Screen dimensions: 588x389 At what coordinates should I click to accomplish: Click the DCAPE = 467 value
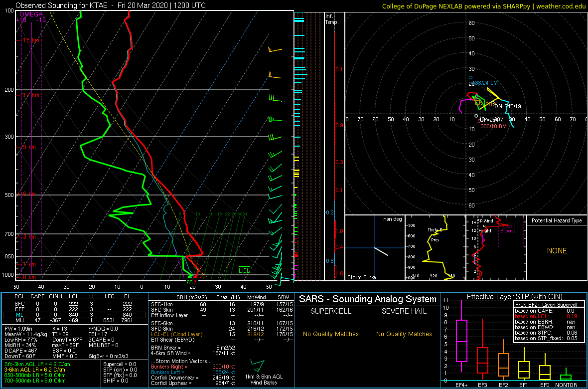(x=21, y=351)
